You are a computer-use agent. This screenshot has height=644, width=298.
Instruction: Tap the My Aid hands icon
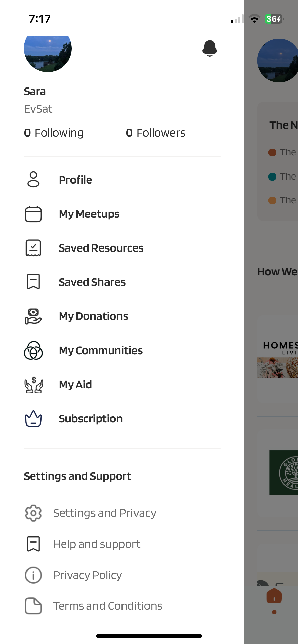point(33,385)
